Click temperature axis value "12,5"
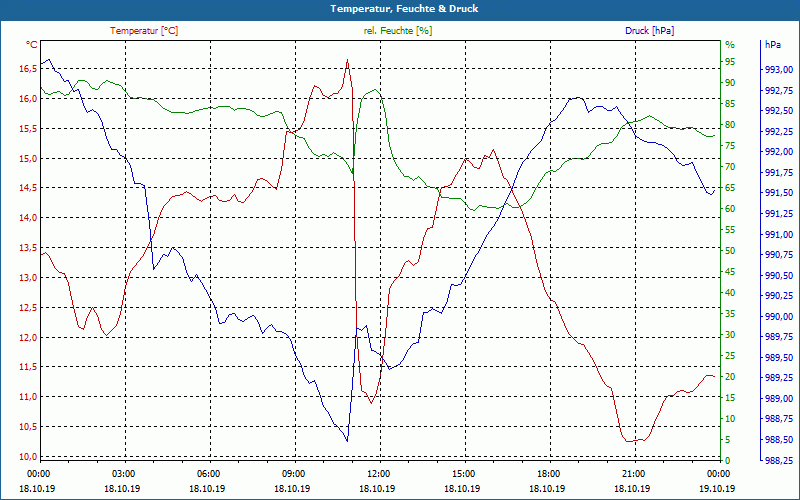The height and width of the screenshot is (500, 800). tap(29, 308)
